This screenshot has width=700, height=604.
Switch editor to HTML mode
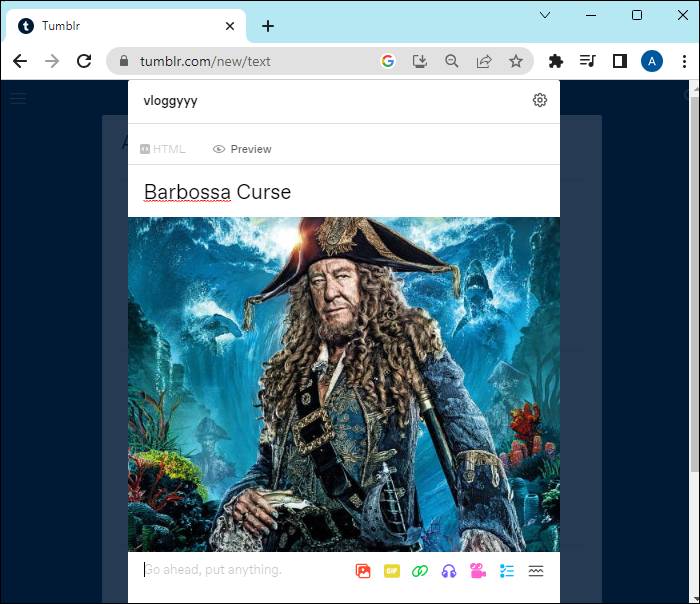click(x=162, y=149)
